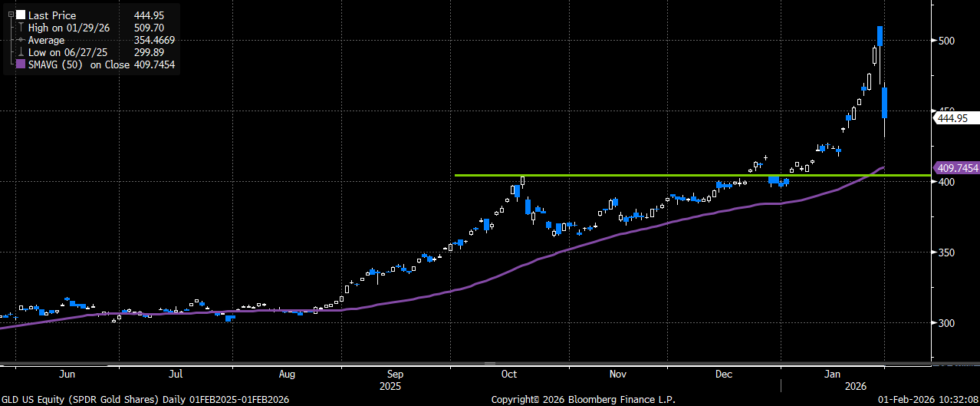Image resolution: width=980 pixels, height=406 pixels.
Task: Click the 2025 year label on the time axis
Action: [390, 386]
